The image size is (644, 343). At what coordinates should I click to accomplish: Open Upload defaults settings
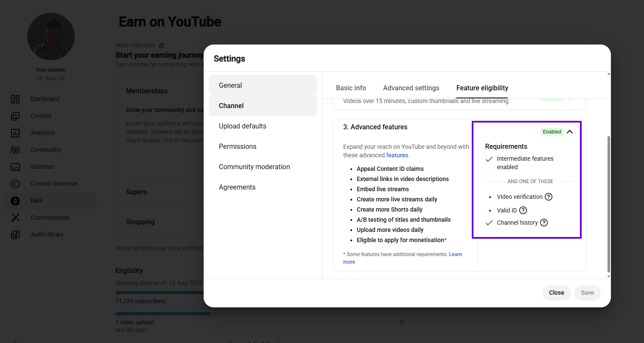coord(263,126)
